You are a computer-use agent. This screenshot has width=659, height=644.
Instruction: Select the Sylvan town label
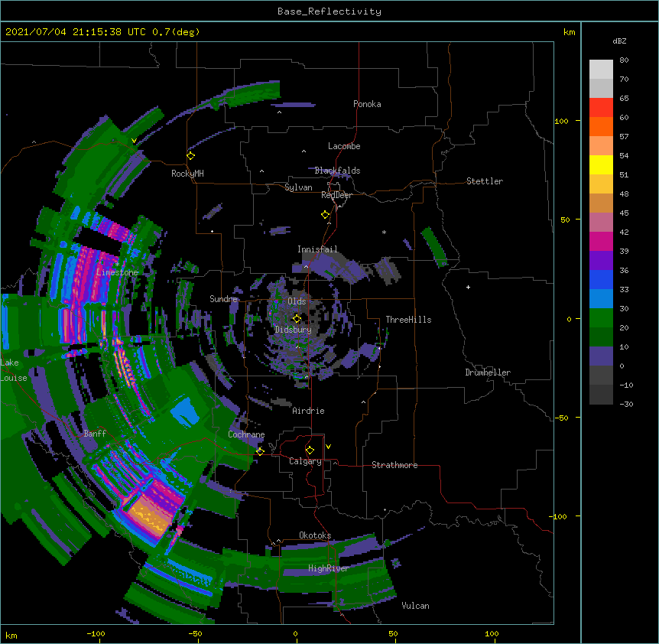pos(298,187)
